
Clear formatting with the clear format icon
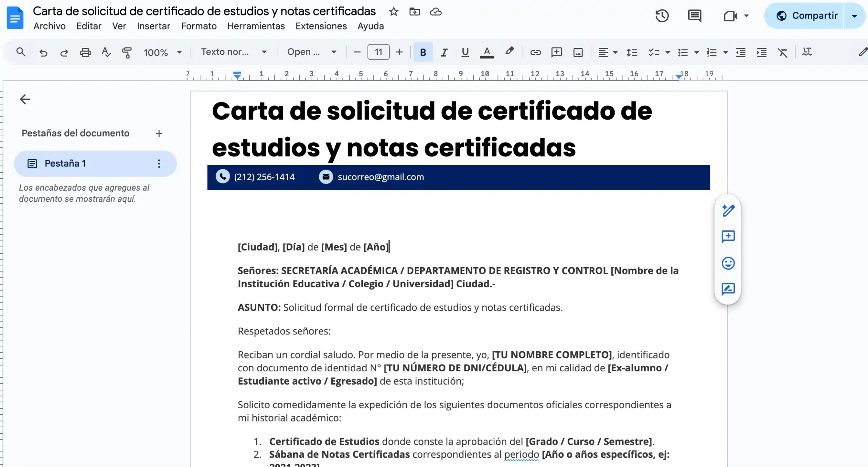783,52
